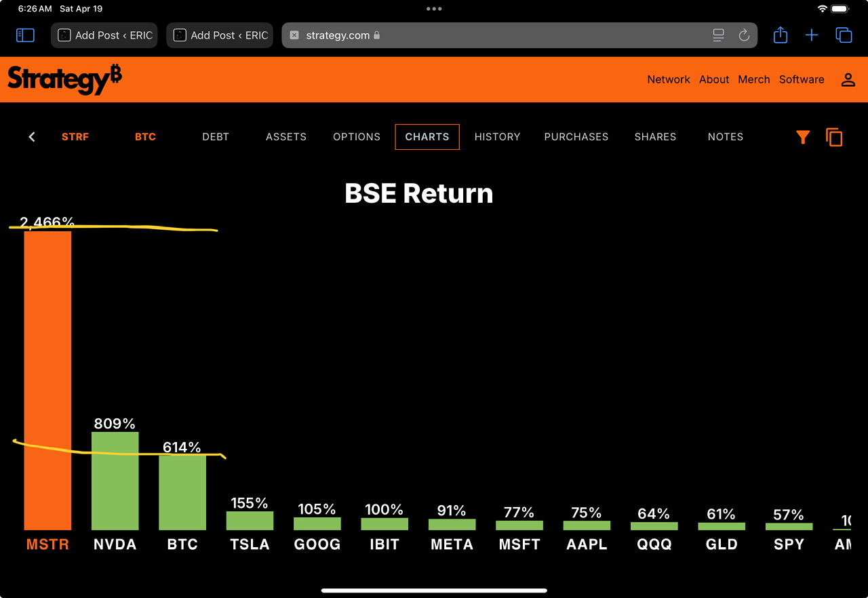This screenshot has height=598, width=868.
Task: Open the reader view icon in address bar
Action: [x=719, y=35]
